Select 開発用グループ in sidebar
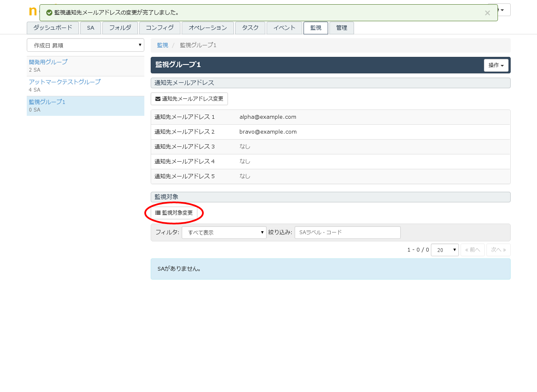 48,62
